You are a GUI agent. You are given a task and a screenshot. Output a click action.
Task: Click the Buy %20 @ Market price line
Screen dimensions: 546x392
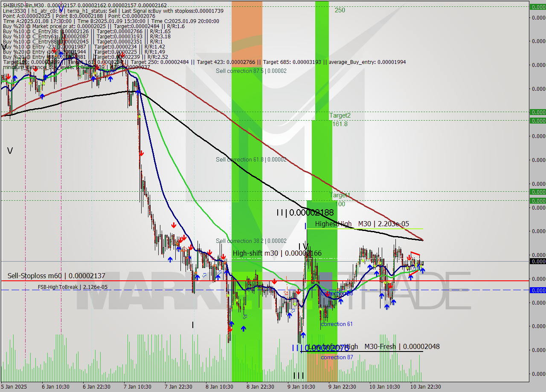tap(93, 26)
